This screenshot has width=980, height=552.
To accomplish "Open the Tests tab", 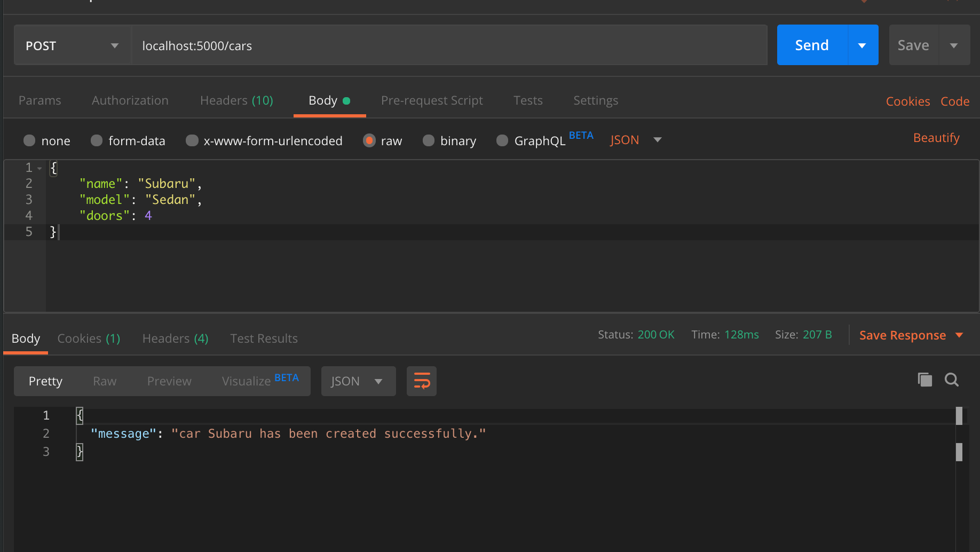I will [x=528, y=100].
